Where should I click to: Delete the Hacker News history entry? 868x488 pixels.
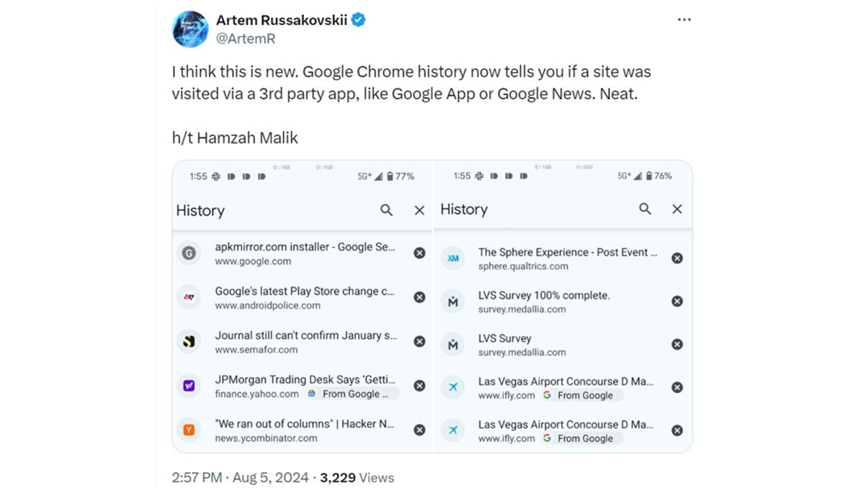tap(419, 430)
